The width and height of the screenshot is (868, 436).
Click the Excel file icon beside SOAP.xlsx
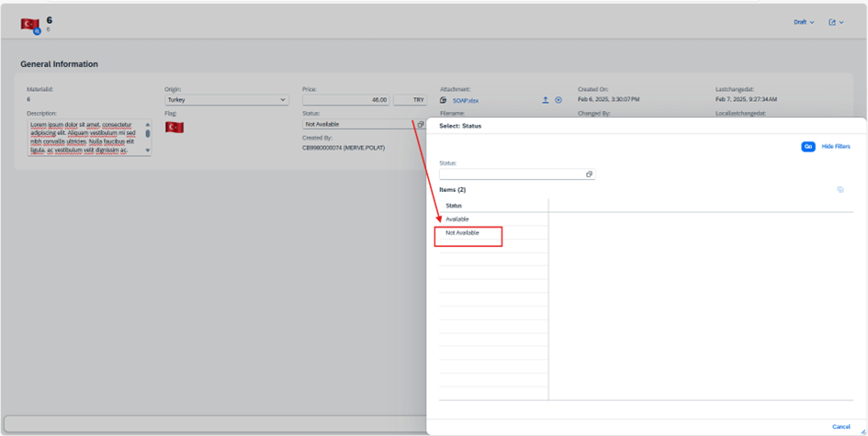[x=444, y=100]
